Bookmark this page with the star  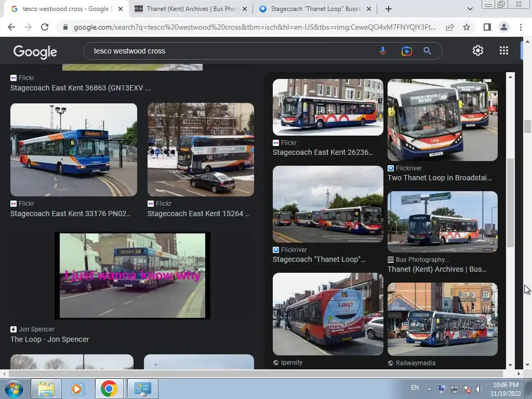pyautogui.click(x=467, y=27)
